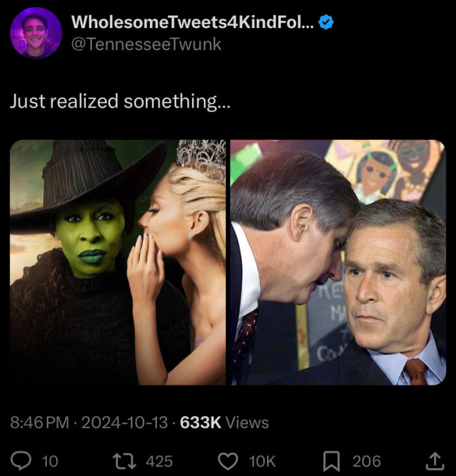Open the left image with the green witch
Screen dimensions: 456x476
point(118,262)
